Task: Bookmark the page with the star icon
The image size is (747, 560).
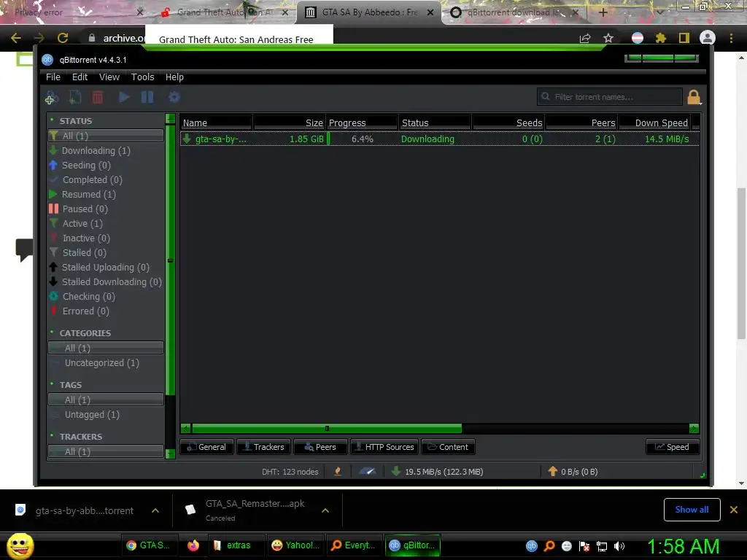Action: [x=608, y=38]
